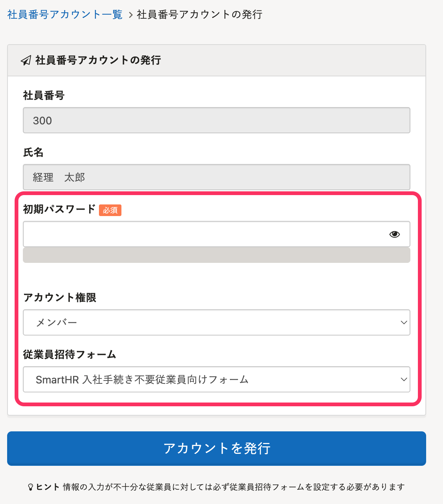Click the 社員番号アカウントの発行 breadcrumb text
The image size is (443, 504).
(x=199, y=15)
